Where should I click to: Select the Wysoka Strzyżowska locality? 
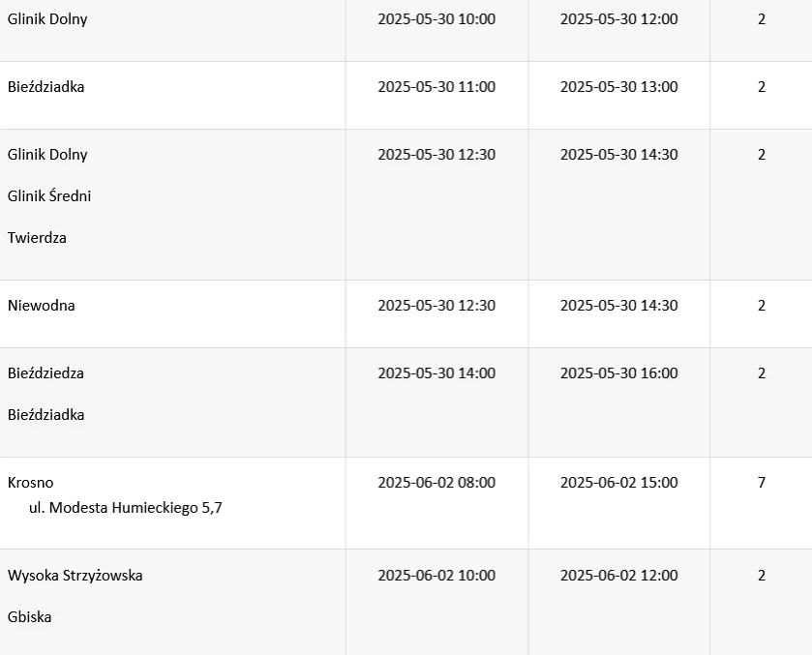pos(75,576)
